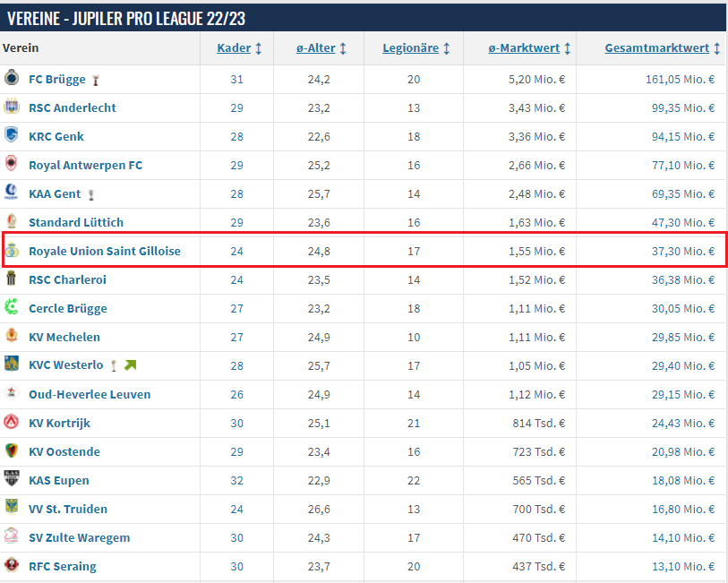728x583 pixels.
Task: Click the champion trophy icon beside FC Brügge
Action: (96, 81)
